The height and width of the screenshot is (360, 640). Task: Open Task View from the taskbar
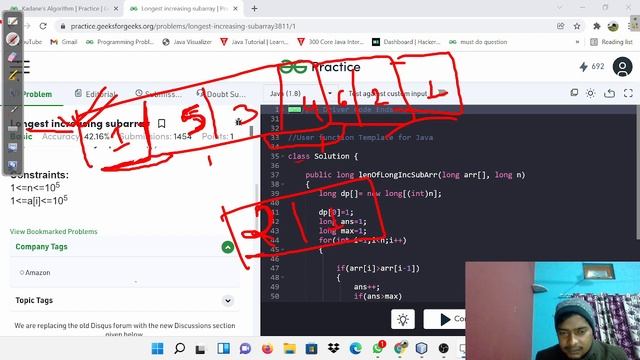200,349
